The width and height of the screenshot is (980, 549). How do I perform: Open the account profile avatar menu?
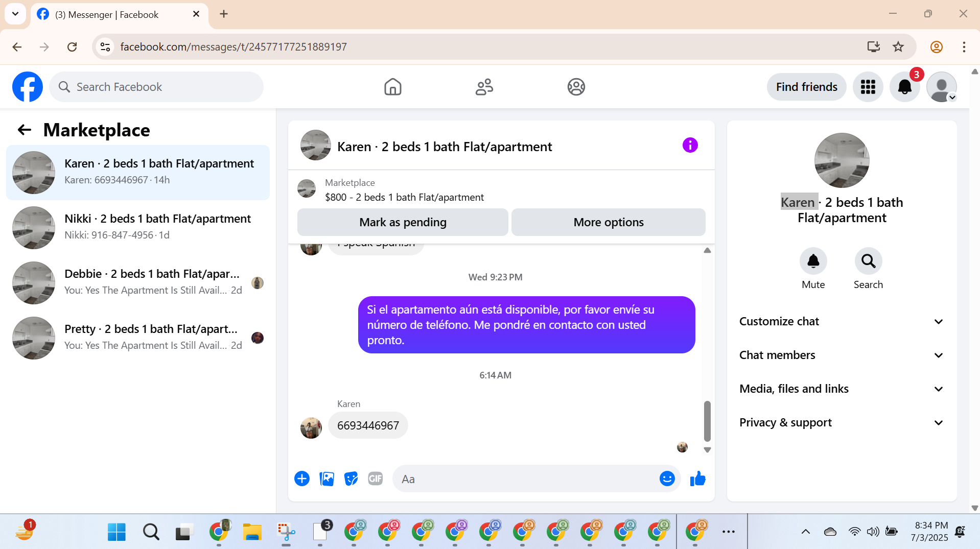[x=941, y=87]
